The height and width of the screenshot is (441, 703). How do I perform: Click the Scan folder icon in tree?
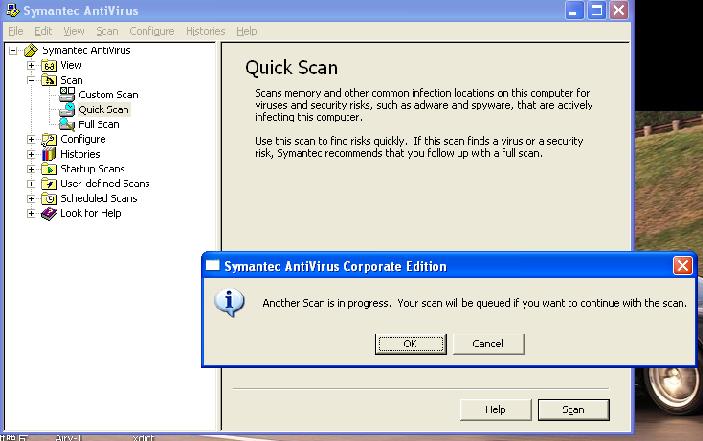(x=49, y=80)
